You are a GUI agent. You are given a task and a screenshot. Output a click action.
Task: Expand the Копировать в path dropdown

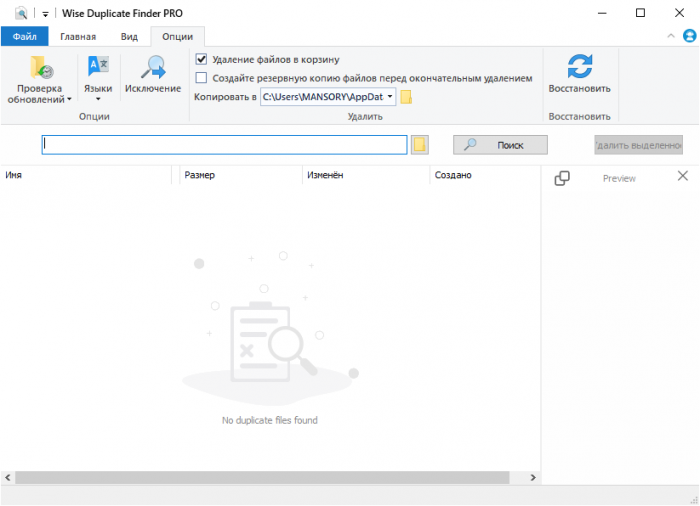tap(390, 96)
